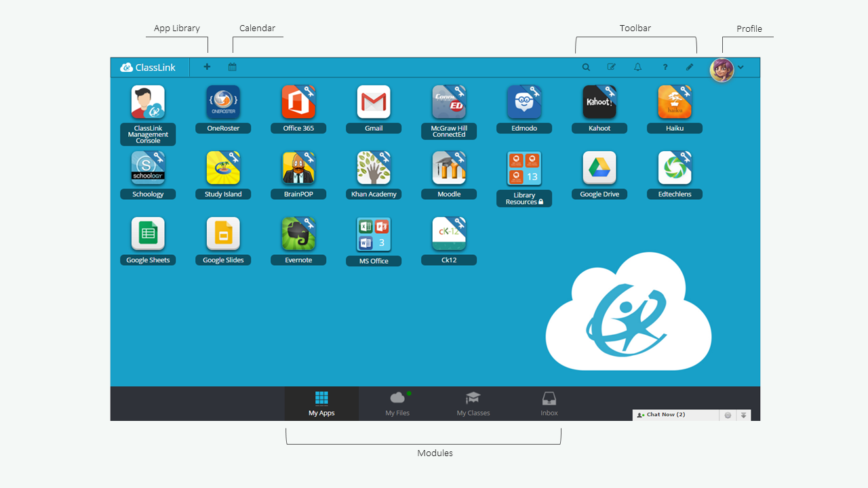This screenshot has height=488, width=868.
Task: Open the Library Resources folder
Action: 524,169
